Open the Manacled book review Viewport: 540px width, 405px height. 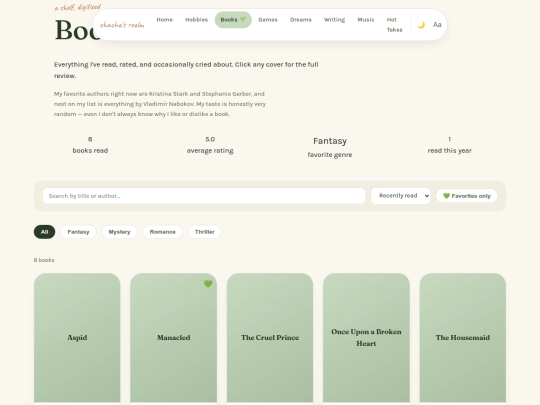click(x=174, y=338)
